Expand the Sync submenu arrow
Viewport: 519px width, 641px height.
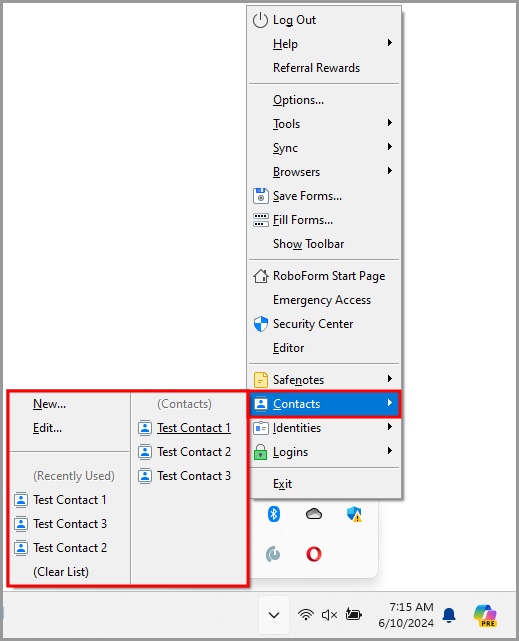click(x=389, y=146)
